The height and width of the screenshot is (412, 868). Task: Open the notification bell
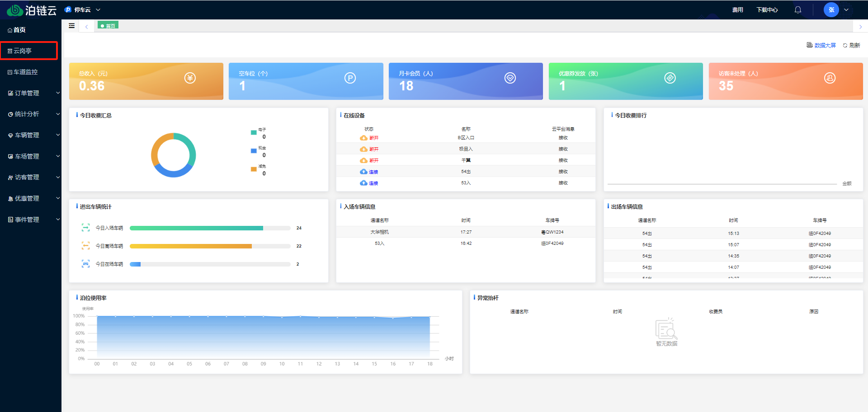(x=798, y=9)
